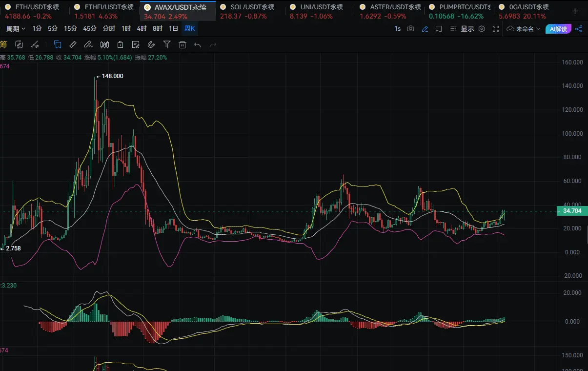Click the 160.000 price axis label
Screen dimensions: 588x371
572,62
